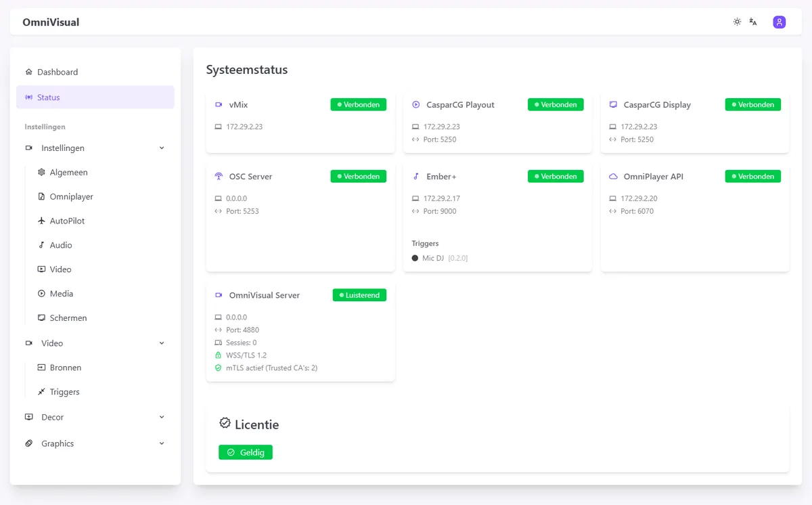Click the green lock icon WSS/TLS

[x=218, y=355]
